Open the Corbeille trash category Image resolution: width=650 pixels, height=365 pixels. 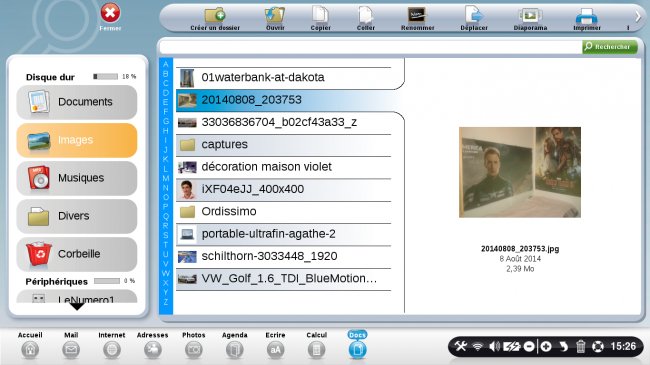[77, 254]
